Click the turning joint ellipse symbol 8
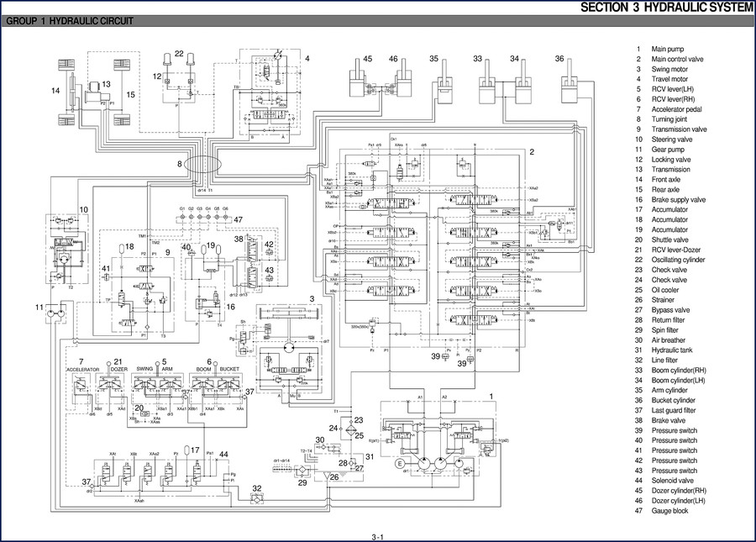Screen dimensions: 756x542 click(202, 164)
